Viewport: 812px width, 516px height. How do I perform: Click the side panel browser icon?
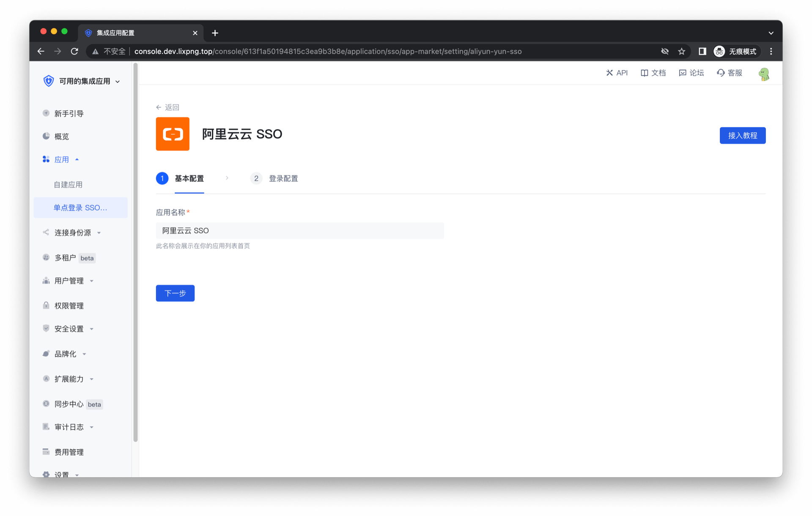[702, 51]
